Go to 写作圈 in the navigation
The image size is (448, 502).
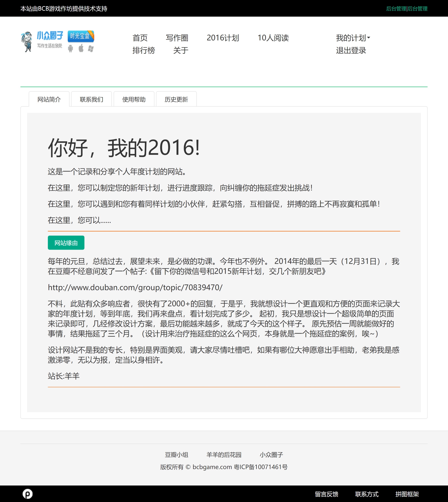click(177, 38)
